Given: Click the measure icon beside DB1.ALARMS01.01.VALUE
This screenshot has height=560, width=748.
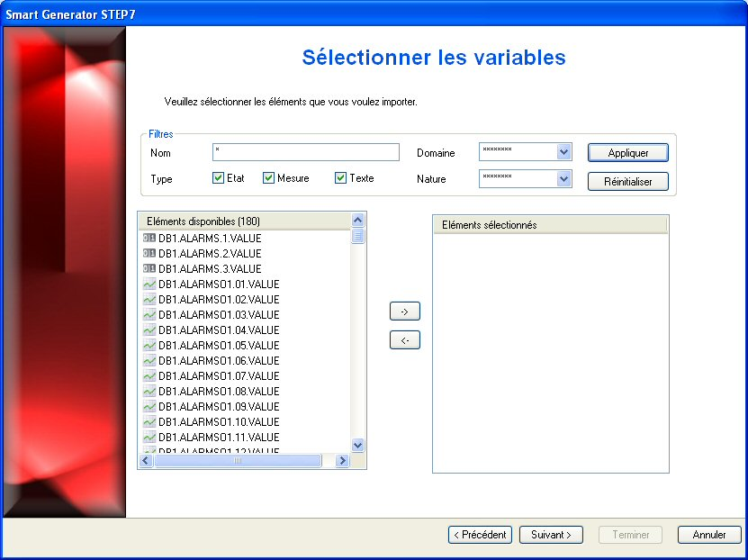Looking at the screenshot, I should (149, 285).
